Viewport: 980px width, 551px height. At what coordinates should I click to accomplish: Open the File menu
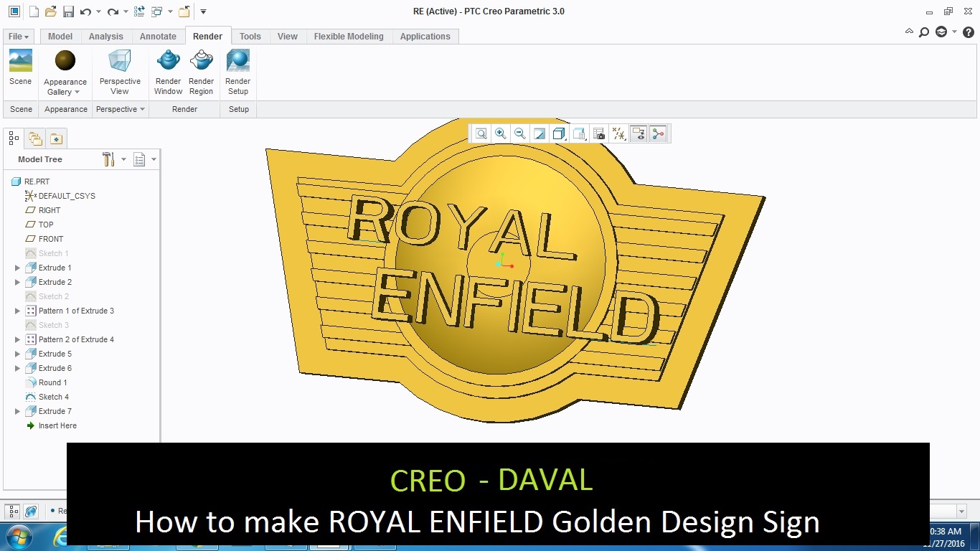[19, 37]
